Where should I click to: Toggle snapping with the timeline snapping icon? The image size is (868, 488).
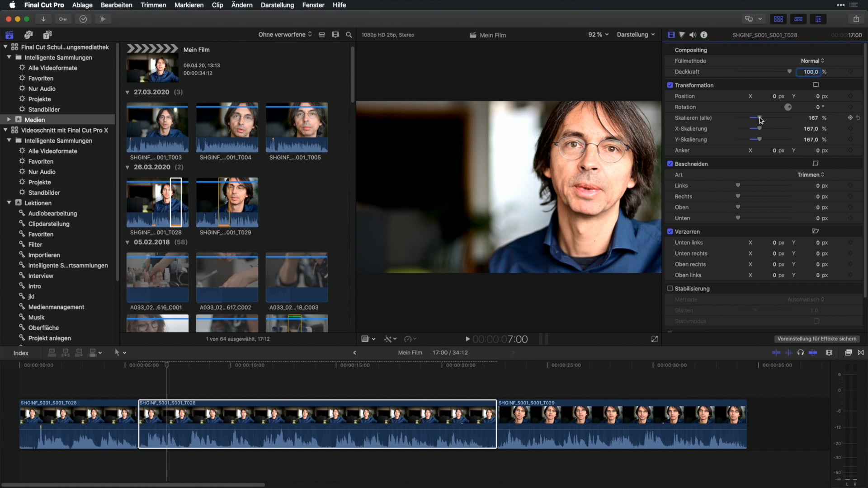coord(814,352)
